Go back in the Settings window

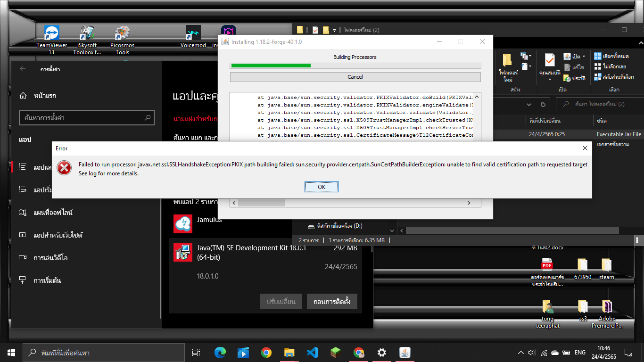[x=23, y=69]
